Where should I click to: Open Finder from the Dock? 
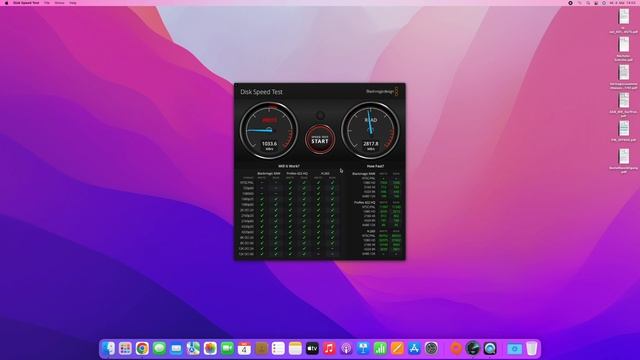[x=109, y=348]
